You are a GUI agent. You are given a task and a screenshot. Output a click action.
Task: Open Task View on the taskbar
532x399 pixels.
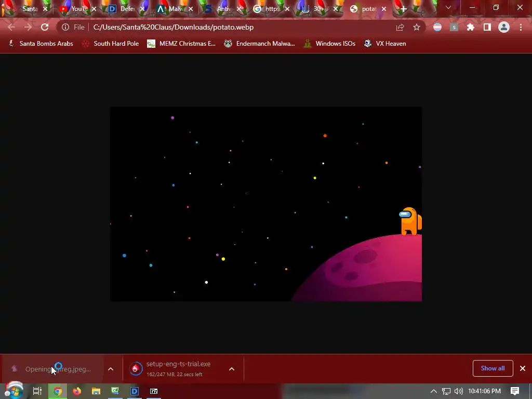[37, 391]
